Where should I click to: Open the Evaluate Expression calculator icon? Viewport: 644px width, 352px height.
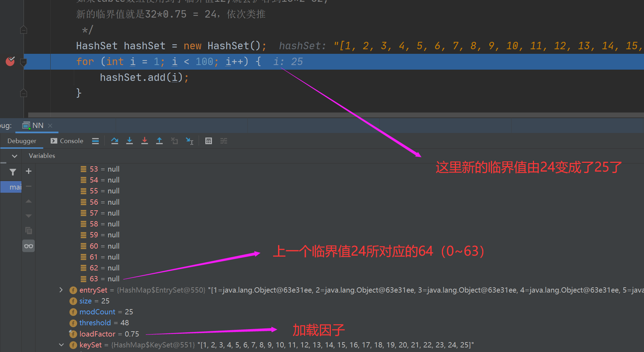pos(208,141)
